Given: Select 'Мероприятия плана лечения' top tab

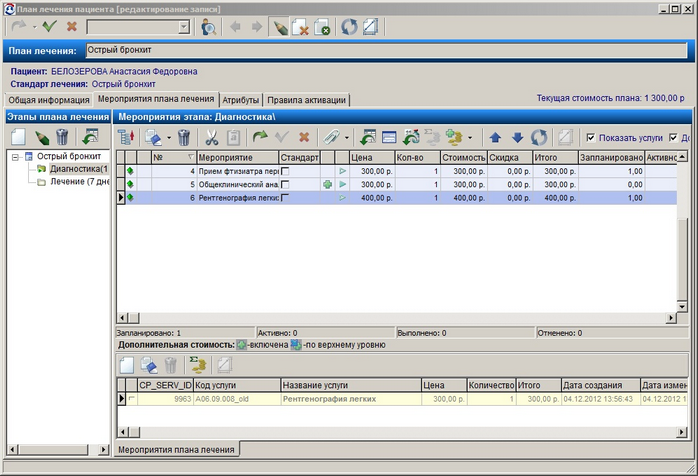Looking at the screenshot, I should pyautogui.click(x=156, y=99).
